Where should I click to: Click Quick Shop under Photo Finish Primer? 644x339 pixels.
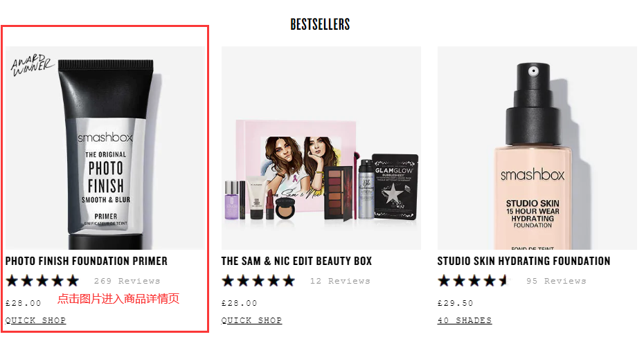click(x=36, y=320)
